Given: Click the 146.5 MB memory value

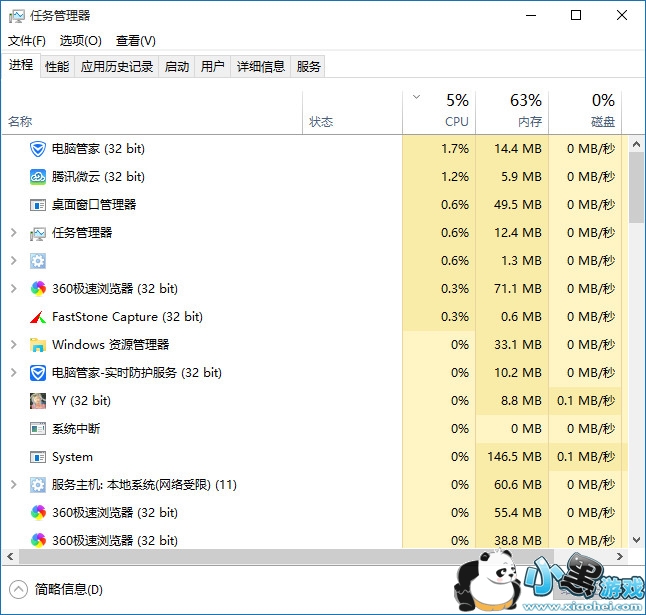Looking at the screenshot, I should pos(514,457).
